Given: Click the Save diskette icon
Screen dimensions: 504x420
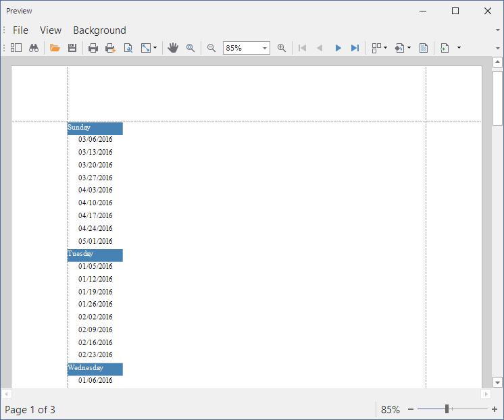Looking at the screenshot, I should [72, 48].
